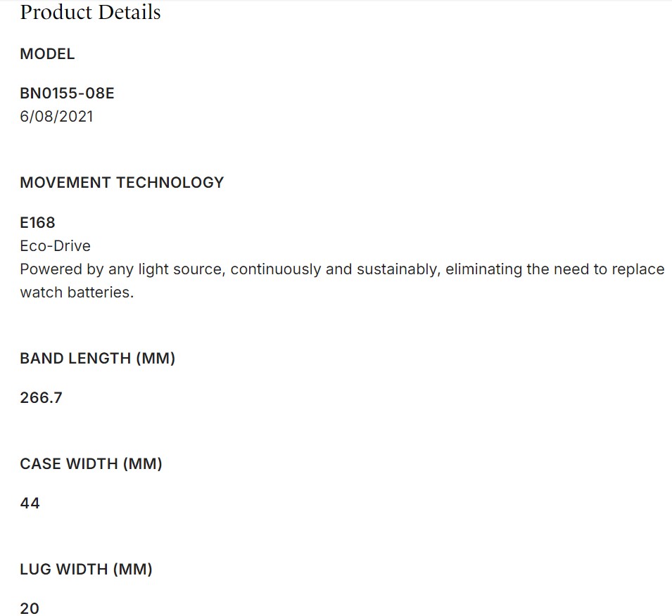Click the date 6/08/2021
Image resolution: width=672 pixels, height=616 pixels.
pos(56,116)
